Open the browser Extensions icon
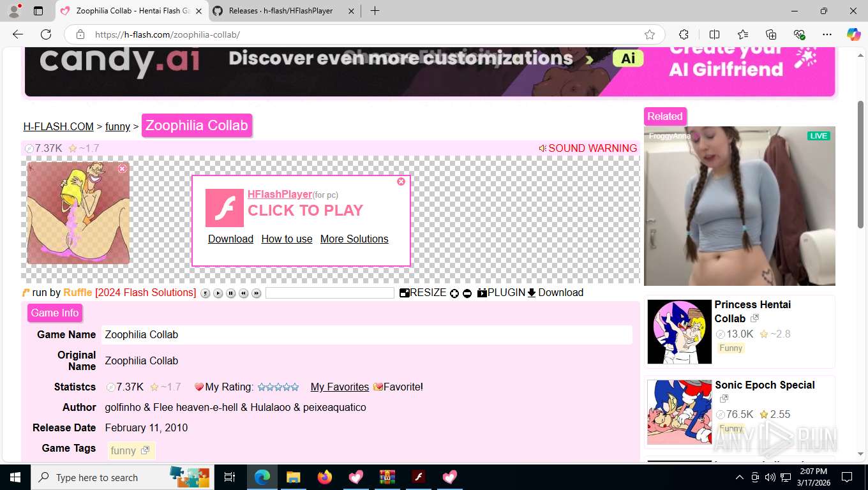This screenshot has width=868, height=490. coord(684,34)
